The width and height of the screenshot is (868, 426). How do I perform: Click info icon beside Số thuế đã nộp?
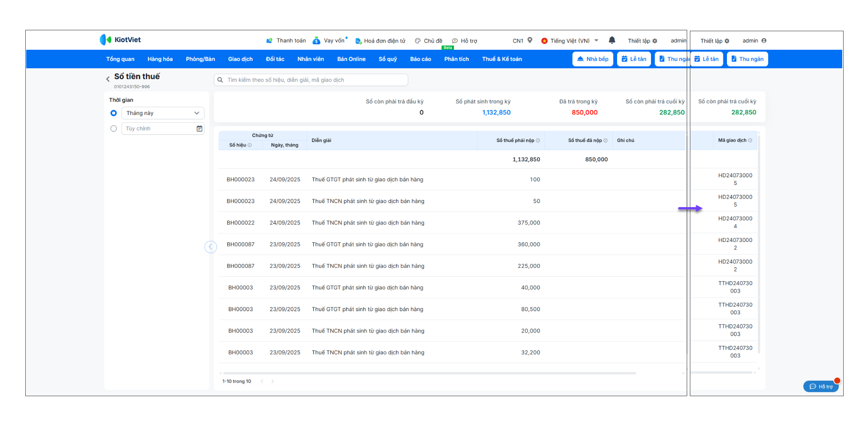[606, 141]
